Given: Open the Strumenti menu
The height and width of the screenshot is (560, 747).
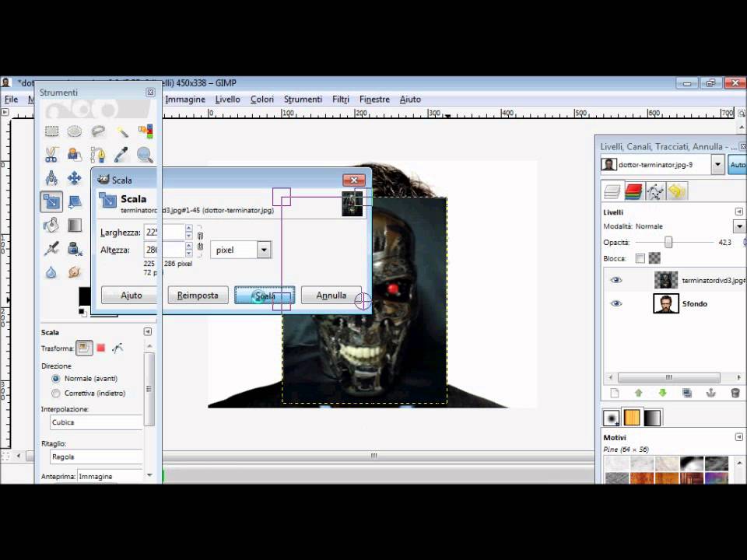Looking at the screenshot, I should [303, 99].
